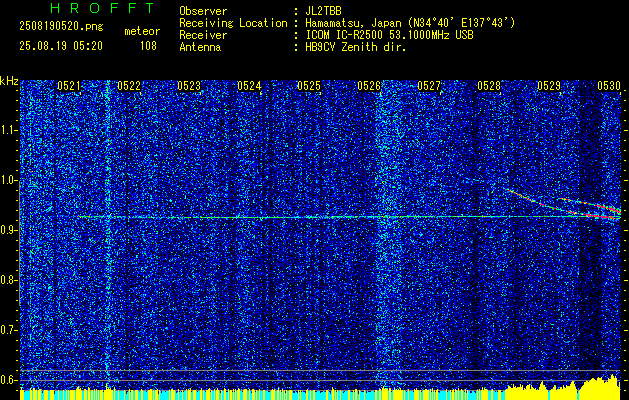
Task: Click the 0526 time marker
Action: pyautogui.click(x=369, y=86)
